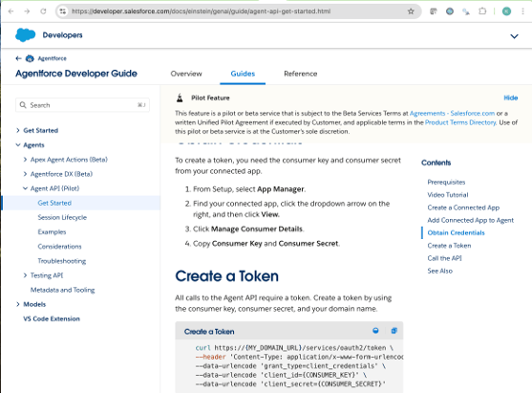
Task: Collapse the Agents section
Action: pos(18,145)
